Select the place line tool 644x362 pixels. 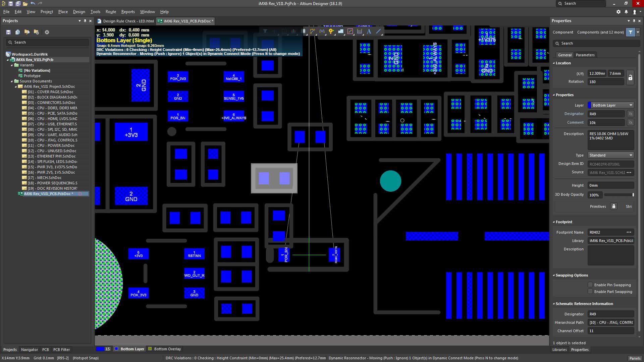point(378,31)
